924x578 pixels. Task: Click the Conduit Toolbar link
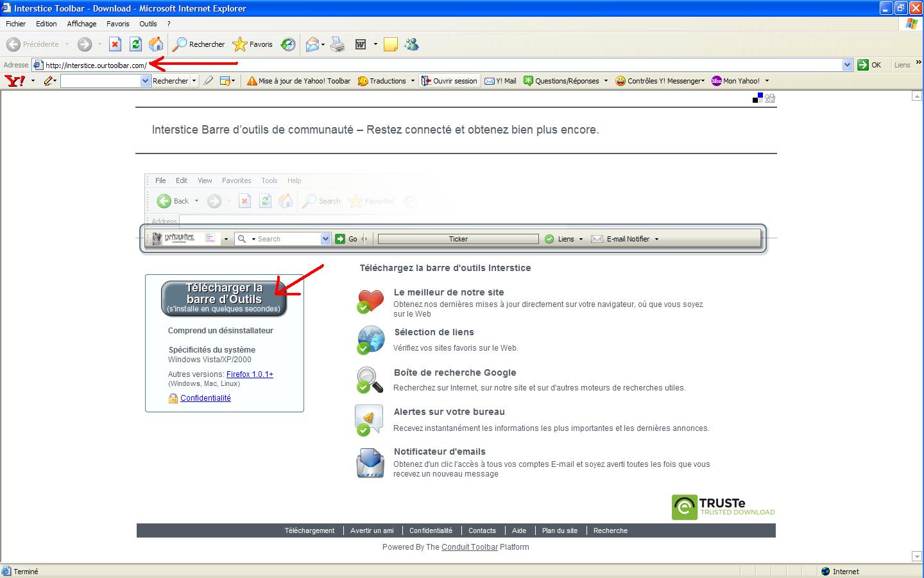click(x=470, y=547)
